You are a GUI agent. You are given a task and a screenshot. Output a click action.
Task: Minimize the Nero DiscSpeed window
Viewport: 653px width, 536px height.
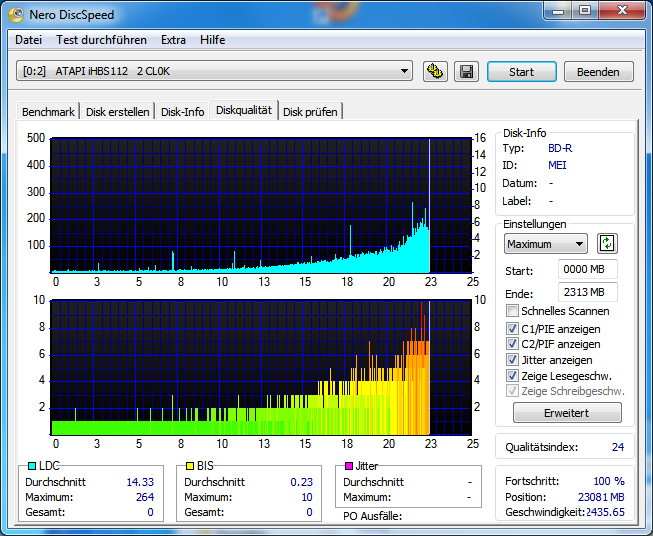point(558,11)
